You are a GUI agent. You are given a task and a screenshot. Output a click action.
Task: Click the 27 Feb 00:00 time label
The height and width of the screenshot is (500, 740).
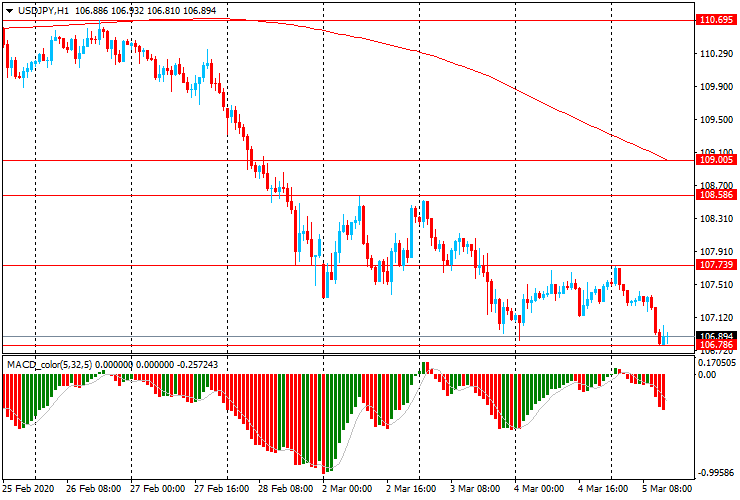pos(158,489)
